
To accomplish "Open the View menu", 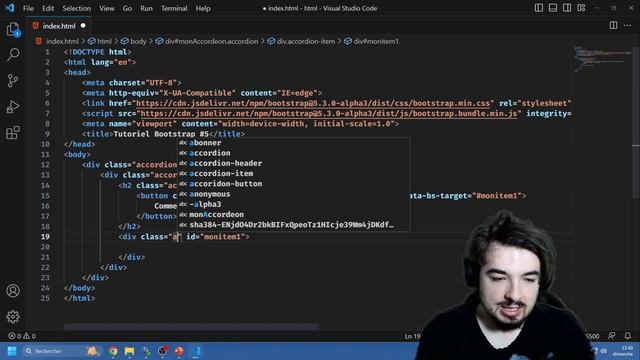I will (x=107, y=8).
